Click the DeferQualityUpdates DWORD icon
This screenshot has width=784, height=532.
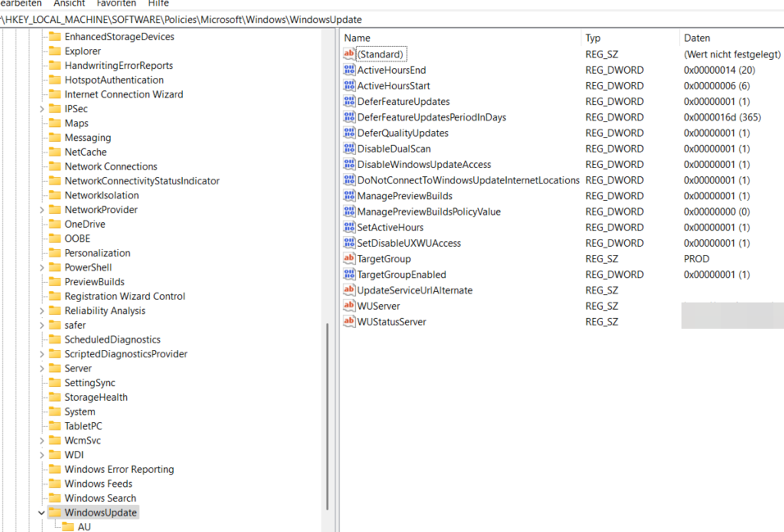tap(349, 133)
